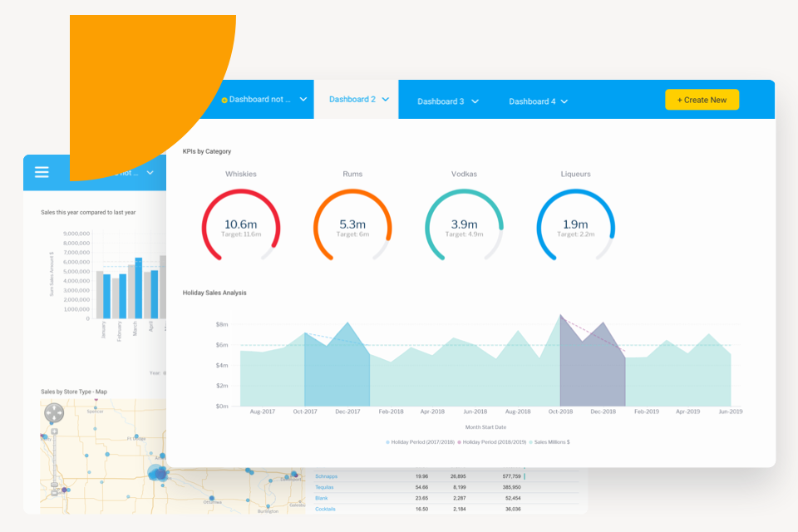The image size is (798, 532).
Task: Open the hamburger menu on the left dashboard
Action: pos(42,172)
